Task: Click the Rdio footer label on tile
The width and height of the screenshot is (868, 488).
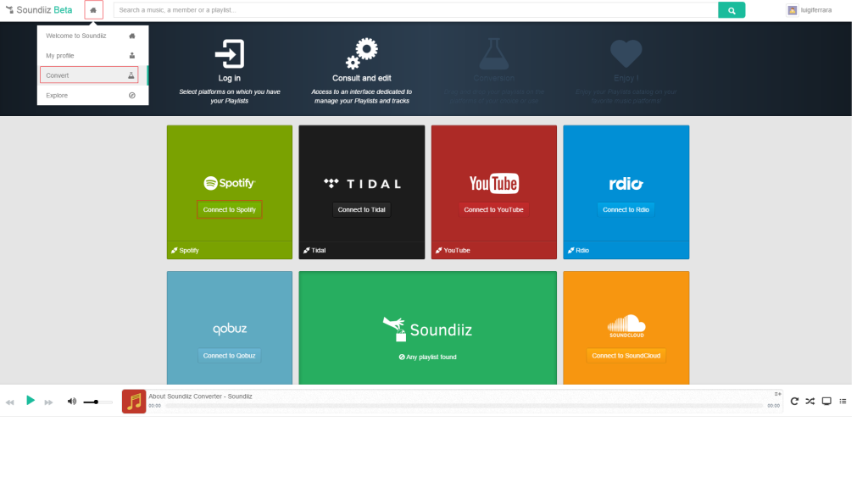Action: 578,251
